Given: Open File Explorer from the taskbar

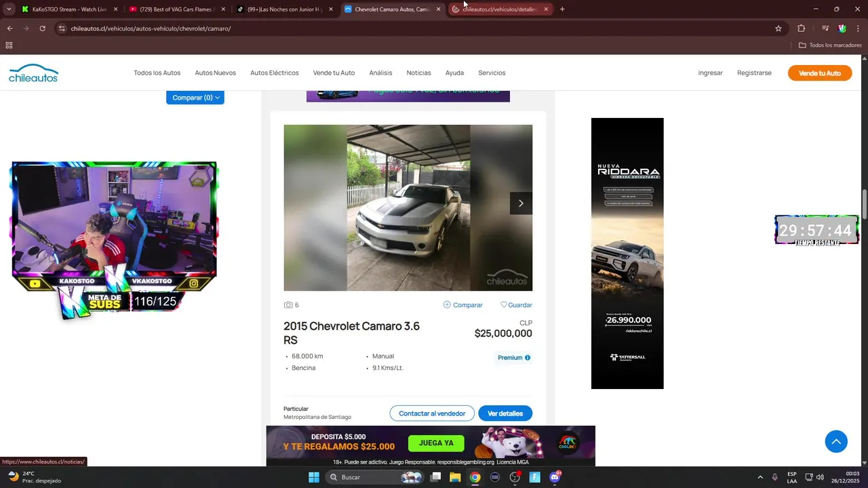Looking at the screenshot, I should (455, 477).
